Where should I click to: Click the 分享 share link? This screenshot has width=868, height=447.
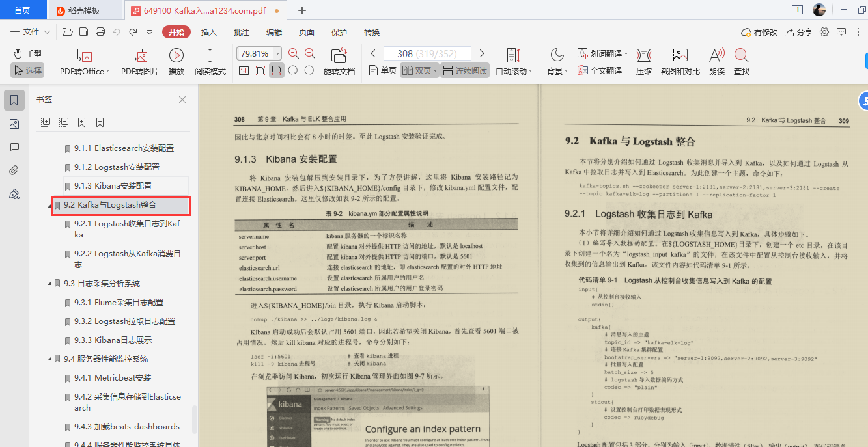point(798,31)
